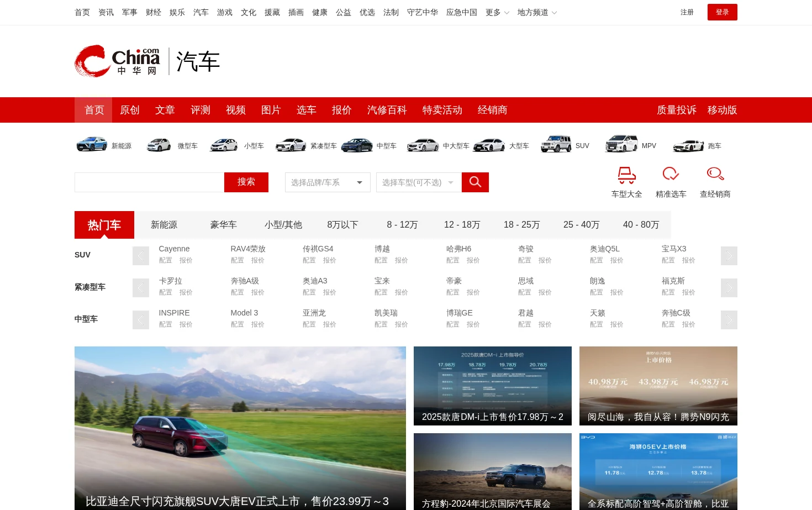Image resolution: width=812 pixels, height=510 pixels.
Task: Go to 汽修百科 in navigation bar
Action: pos(387,110)
